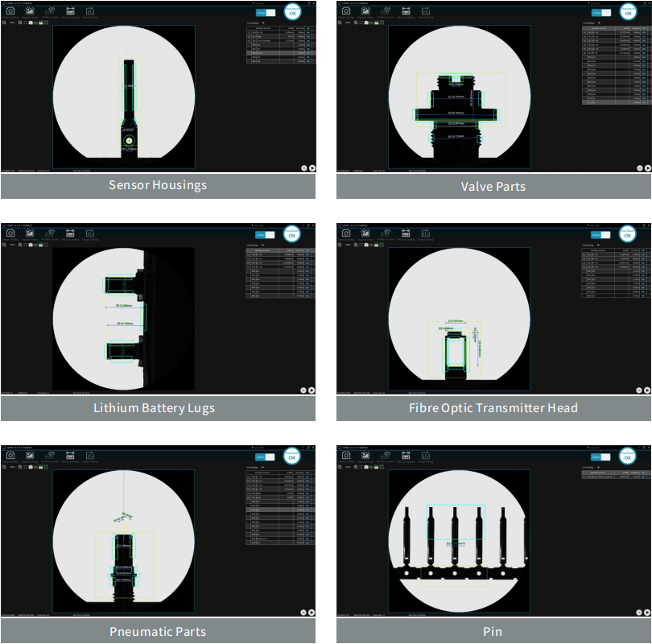Screen dimensions: 652x644
Task: Open the List Display dropdown in Valve Parts window
Action: click(599, 22)
